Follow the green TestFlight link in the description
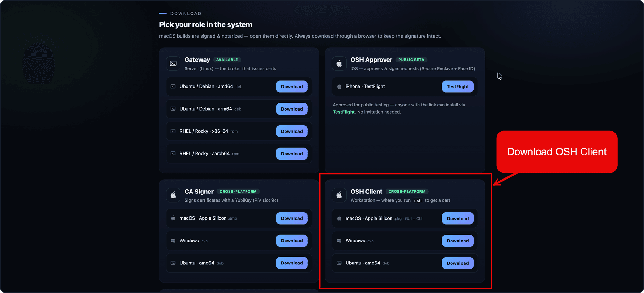The image size is (644, 293). click(x=344, y=112)
